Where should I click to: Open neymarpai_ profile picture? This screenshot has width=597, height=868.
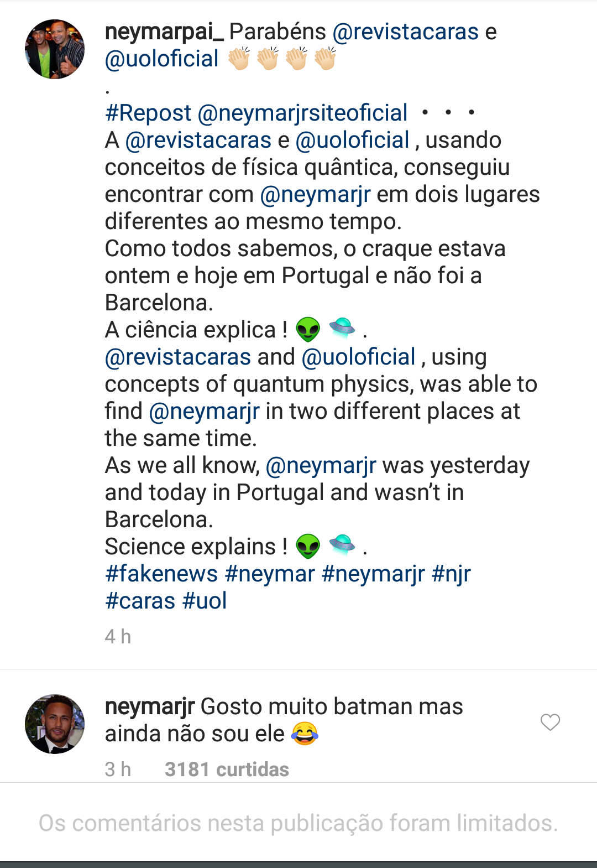55,49
